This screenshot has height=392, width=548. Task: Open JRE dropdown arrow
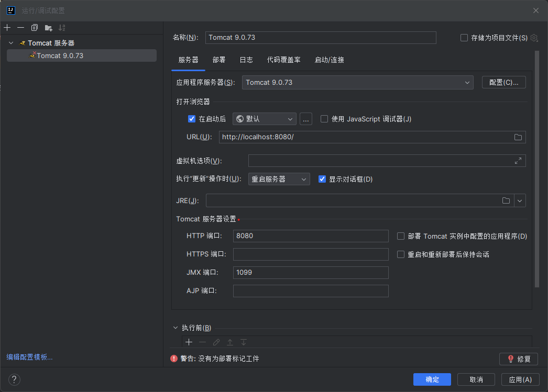point(520,201)
